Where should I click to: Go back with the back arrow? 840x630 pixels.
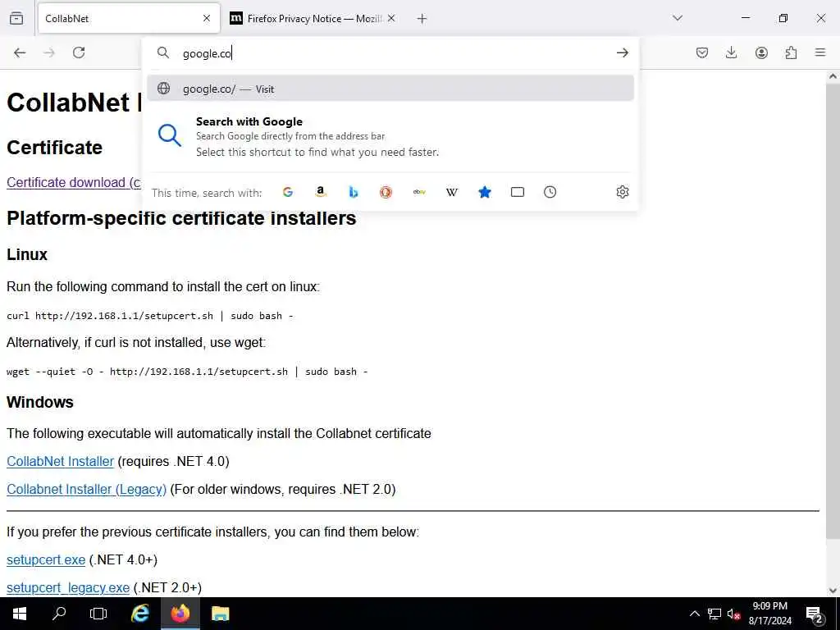click(20, 52)
